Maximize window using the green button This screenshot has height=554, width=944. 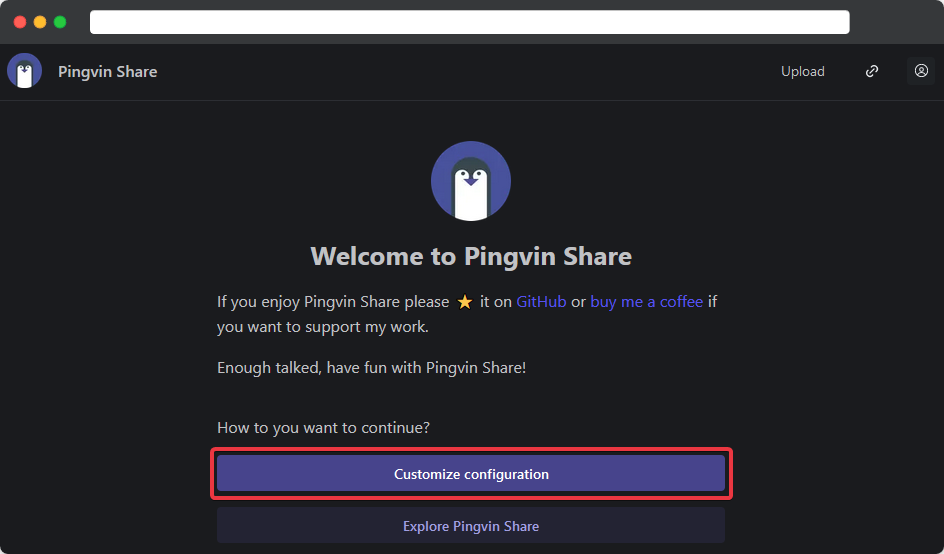coord(60,22)
